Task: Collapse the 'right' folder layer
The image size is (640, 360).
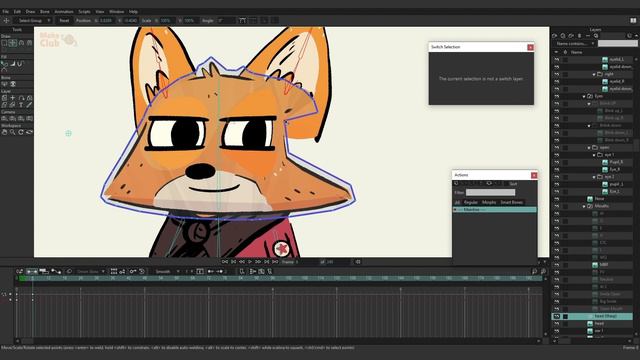Action: [594, 75]
